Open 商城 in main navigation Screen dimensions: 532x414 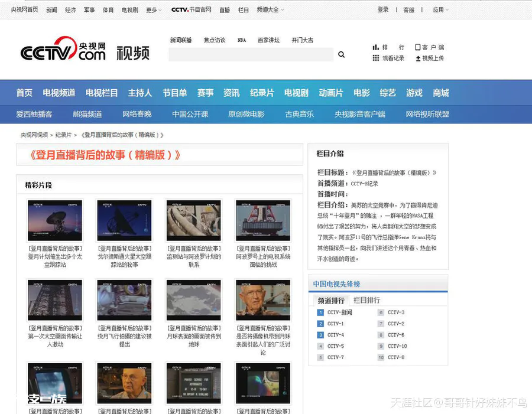pos(441,93)
